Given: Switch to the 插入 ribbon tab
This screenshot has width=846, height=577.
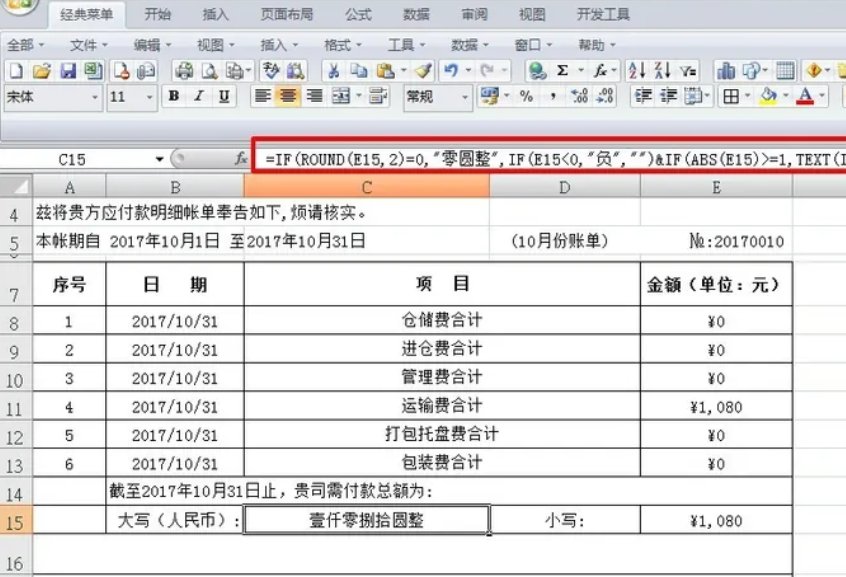Looking at the screenshot, I should tap(215, 14).
